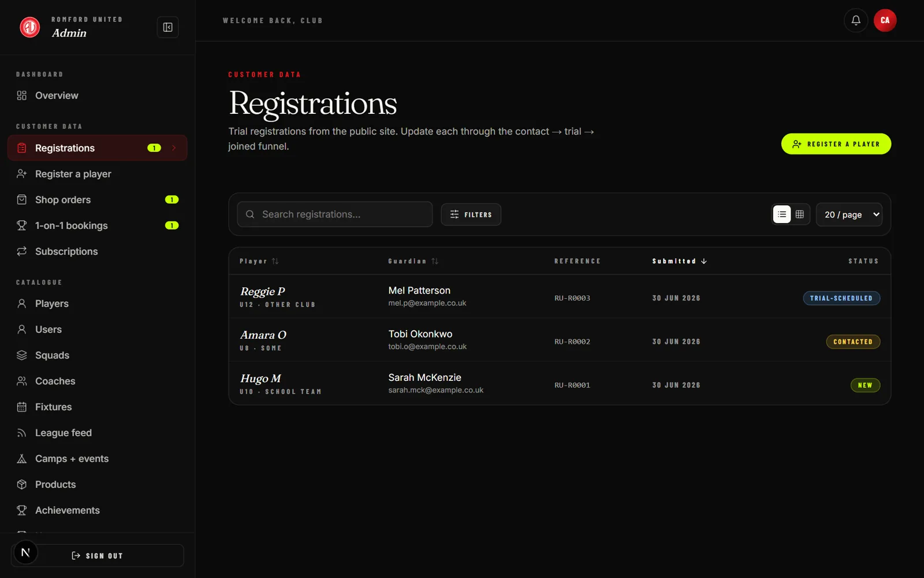Click reference RU-R0003
The image size is (924, 578).
(572, 298)
